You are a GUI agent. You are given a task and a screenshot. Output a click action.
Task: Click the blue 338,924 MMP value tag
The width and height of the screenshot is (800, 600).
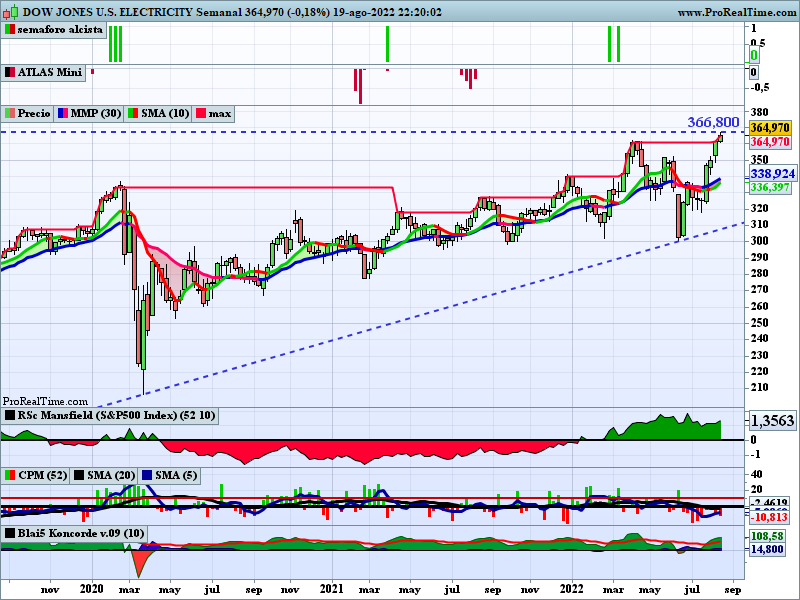[x=772, y=174]
